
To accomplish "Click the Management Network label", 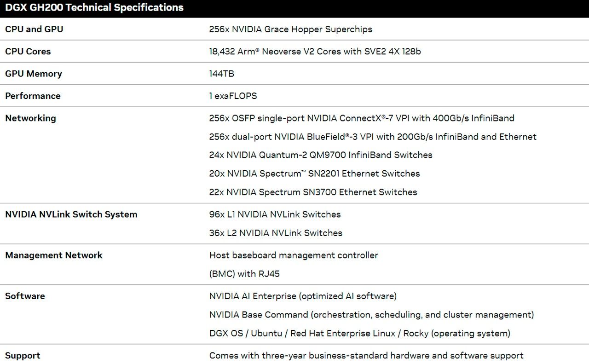I will tap(54, 255).
